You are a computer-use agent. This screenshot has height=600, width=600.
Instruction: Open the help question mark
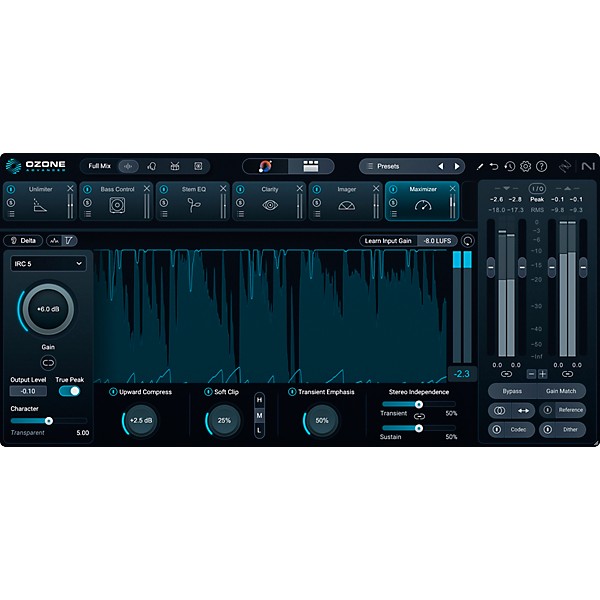[541, 166]
